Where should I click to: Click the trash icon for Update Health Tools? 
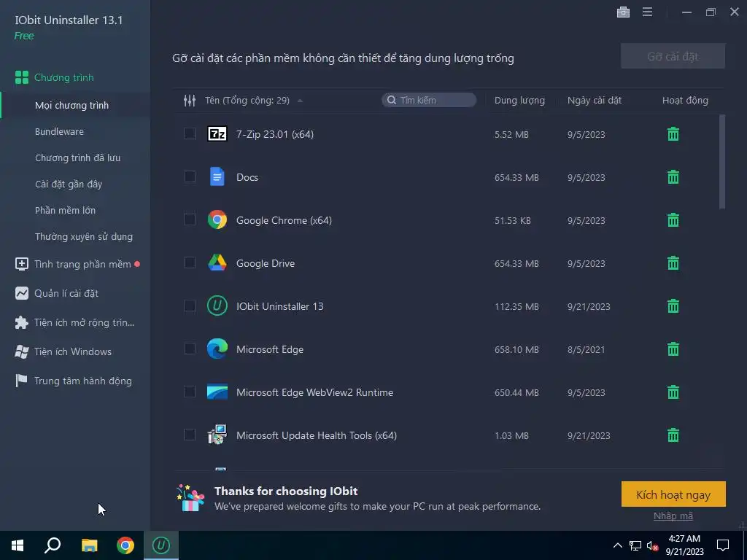point(673,435)
